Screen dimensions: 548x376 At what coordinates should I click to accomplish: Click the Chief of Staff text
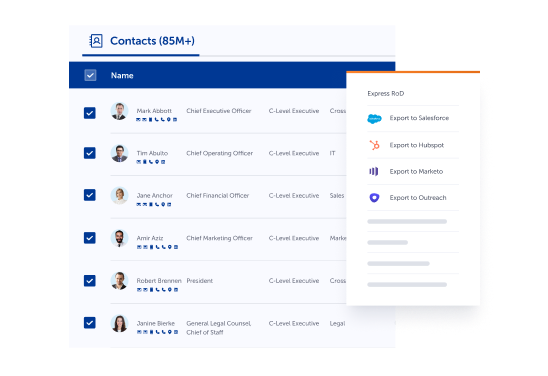pos(205,332)
